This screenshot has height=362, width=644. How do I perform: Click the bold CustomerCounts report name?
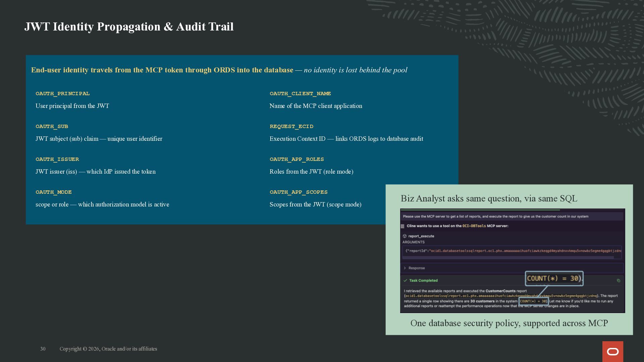pos(501,291)
